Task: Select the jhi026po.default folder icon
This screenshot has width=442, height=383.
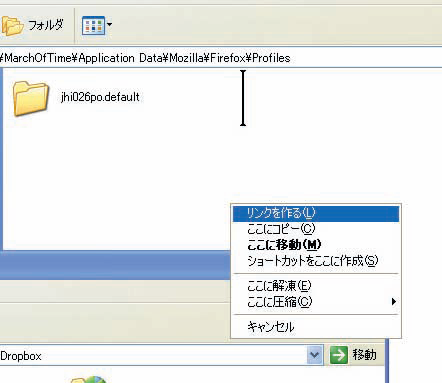Action: click(31, 98)
